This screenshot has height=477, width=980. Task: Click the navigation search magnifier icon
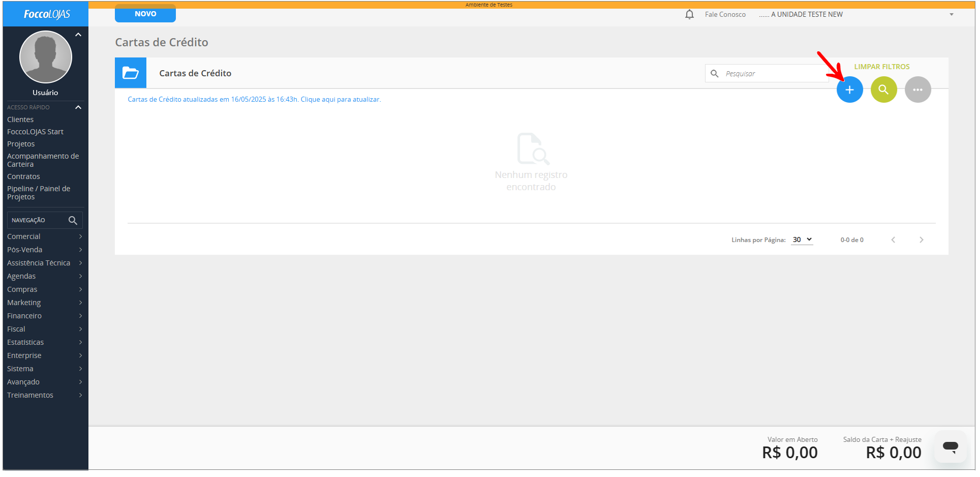(x=73, y=220)
